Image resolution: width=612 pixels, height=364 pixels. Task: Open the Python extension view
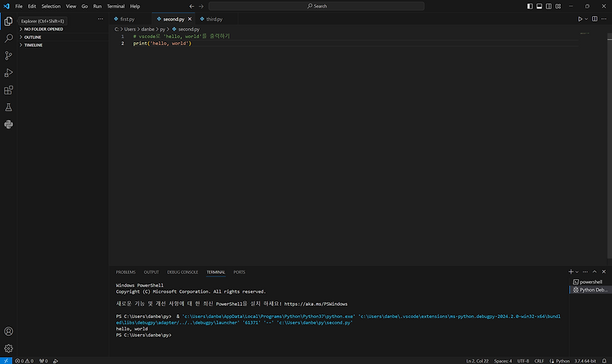point(8,125)
